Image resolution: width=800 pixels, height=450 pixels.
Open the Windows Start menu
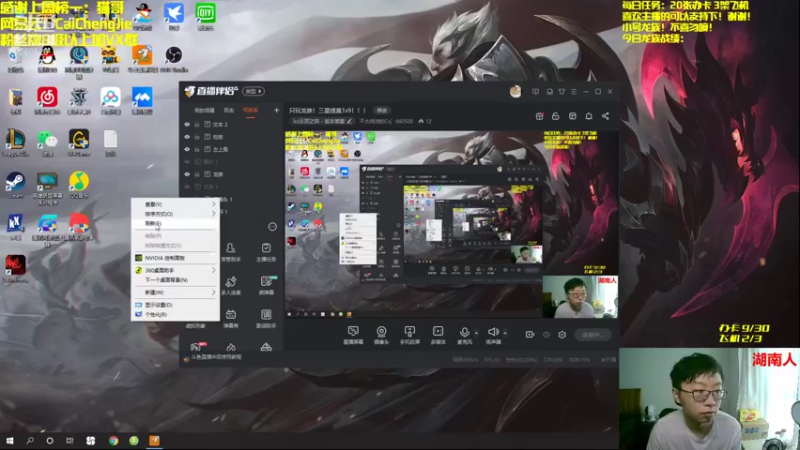(x=10, y=441)
